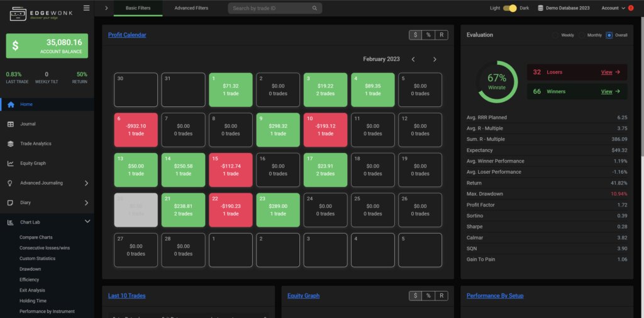Click the red alert icon beside Account
Screen dimensions: 644x318
(631, 8)
